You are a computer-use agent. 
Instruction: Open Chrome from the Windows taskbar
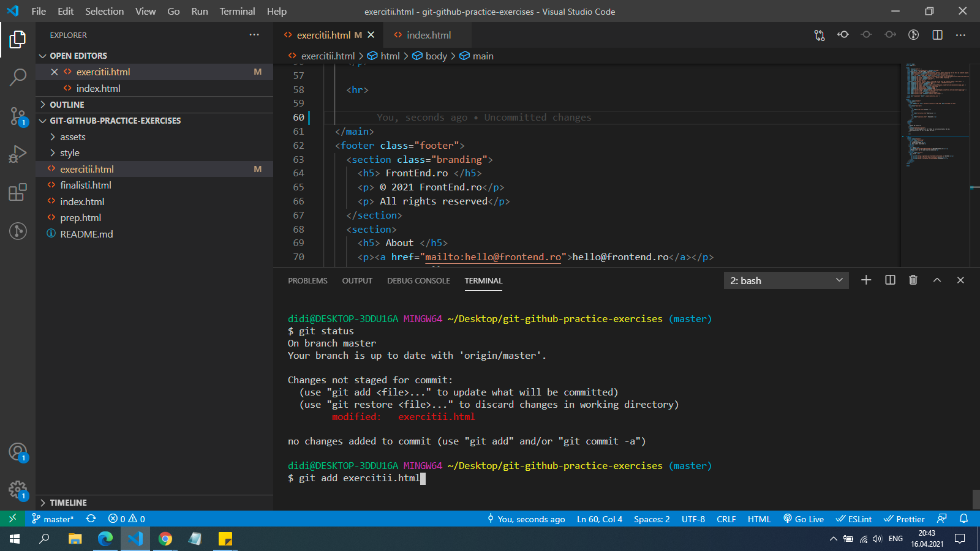165,539
